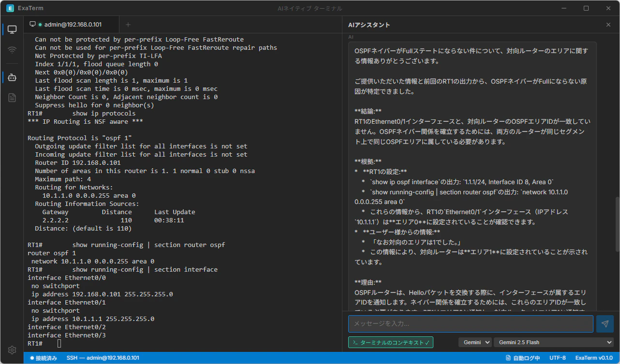Close the AI assistant panel
The width and height of the screenshot is (620, 364).
pos(608,25)
